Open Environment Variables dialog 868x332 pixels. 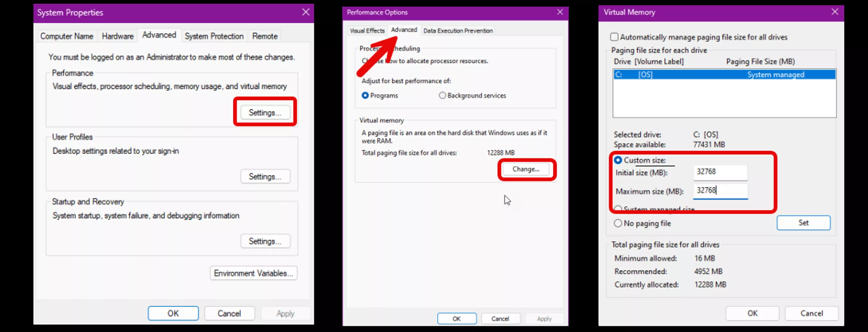tap(254, 273)
